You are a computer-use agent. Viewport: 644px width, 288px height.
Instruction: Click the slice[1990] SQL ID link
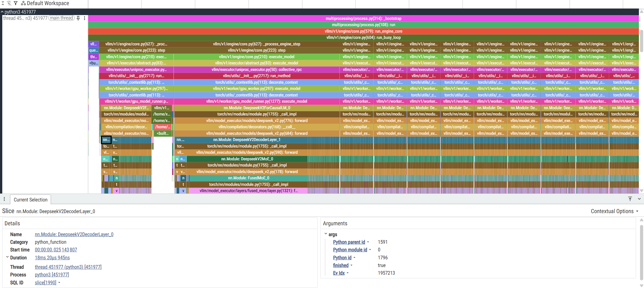coord(45,283)
